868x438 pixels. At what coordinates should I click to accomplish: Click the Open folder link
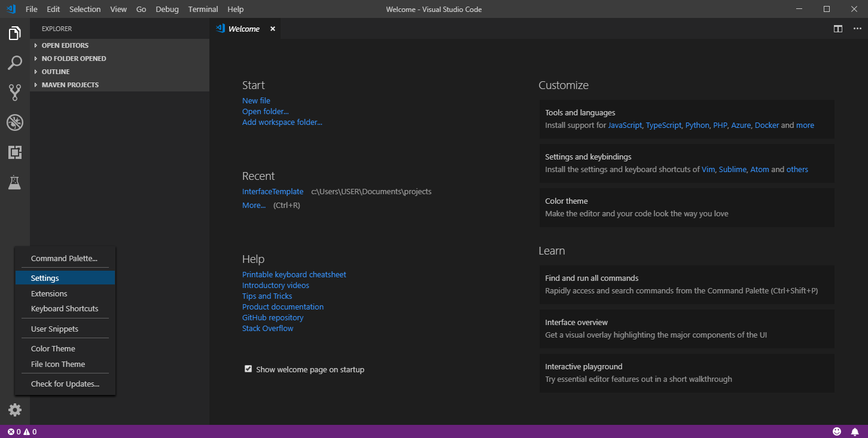coord(265,111)
